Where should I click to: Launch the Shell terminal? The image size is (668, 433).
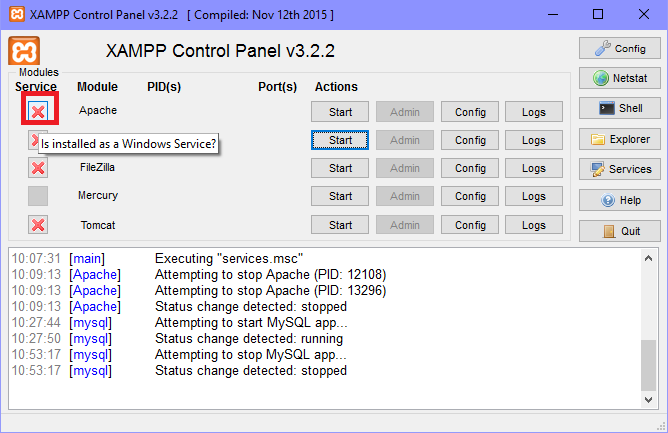pyautogui.click(x=619, y=108)
